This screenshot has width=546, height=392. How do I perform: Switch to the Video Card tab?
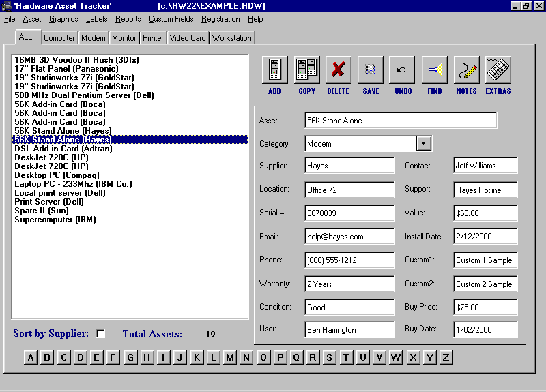(x=188, y=38)
